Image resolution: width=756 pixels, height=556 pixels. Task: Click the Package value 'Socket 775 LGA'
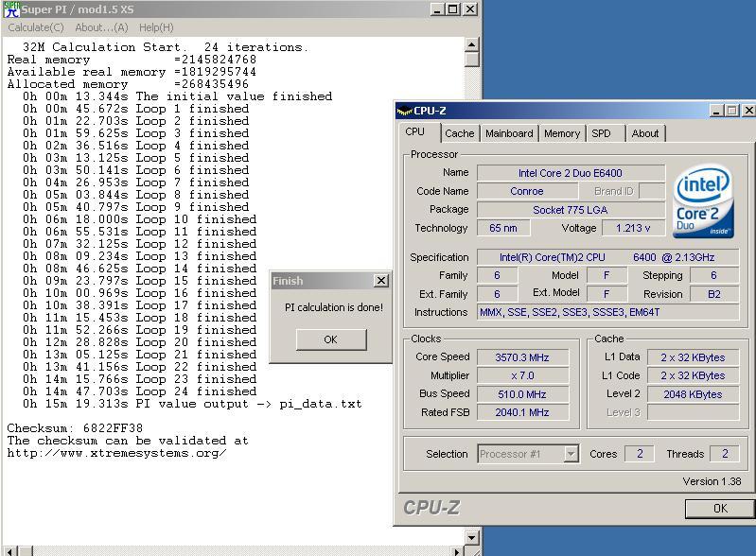tap(571, 210)
